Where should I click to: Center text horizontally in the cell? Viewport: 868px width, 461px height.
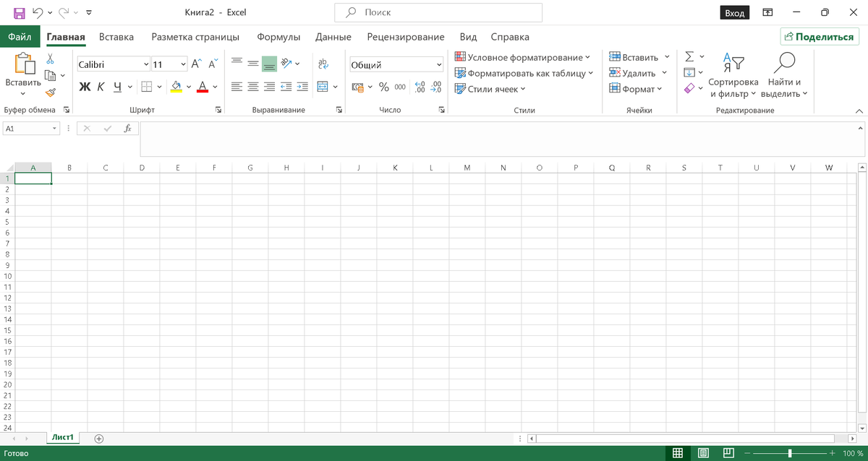coord(252,87)
